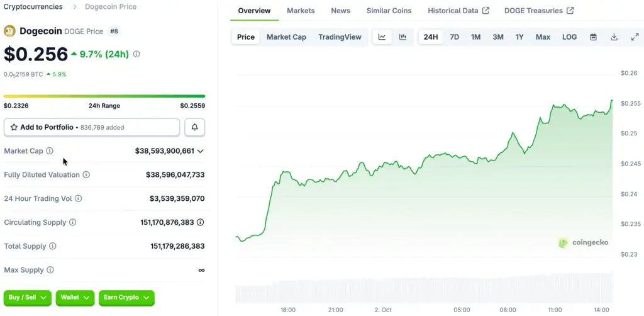Click the price alert bell icon
Image resolution: width=644 pixels, height=316 pixels.
pos(194,127)
